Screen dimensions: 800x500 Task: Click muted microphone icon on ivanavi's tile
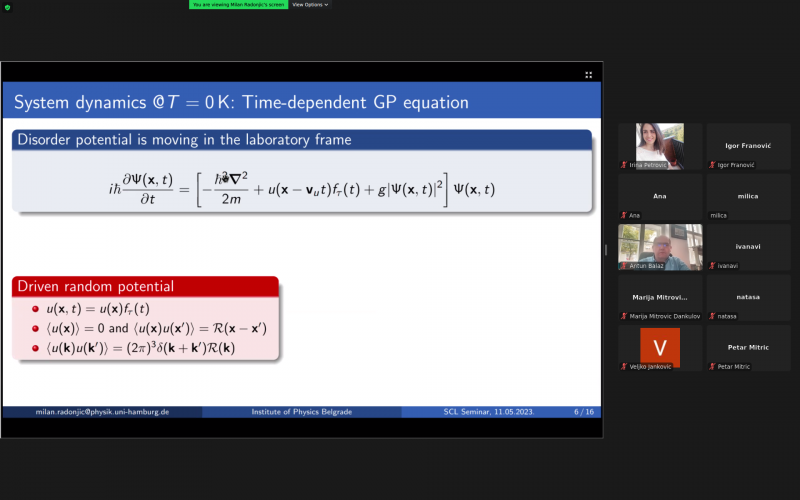click(712, 266)
